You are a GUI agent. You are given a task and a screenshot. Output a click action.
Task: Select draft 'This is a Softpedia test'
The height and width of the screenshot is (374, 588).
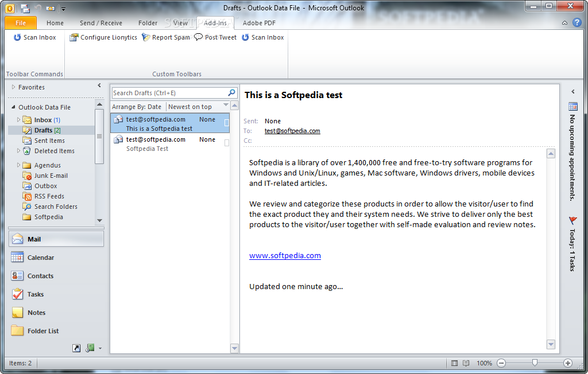(x=170, y=123)
